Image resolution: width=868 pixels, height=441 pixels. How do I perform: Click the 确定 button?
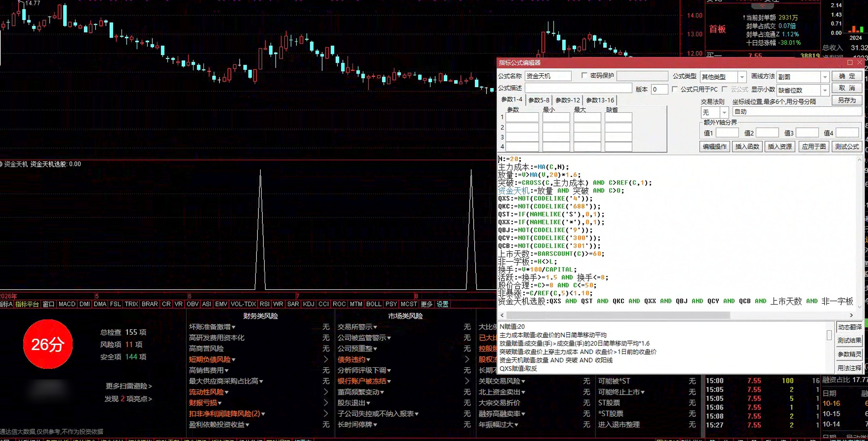pos(847,76)
